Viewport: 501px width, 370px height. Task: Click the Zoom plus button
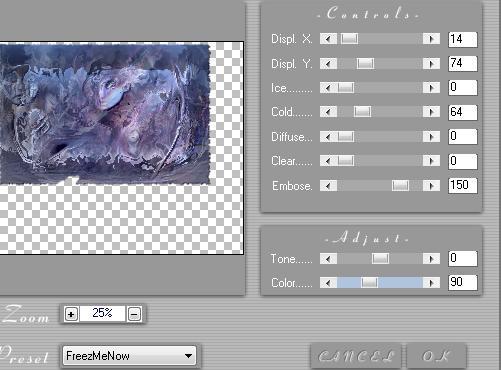[71, 314]
